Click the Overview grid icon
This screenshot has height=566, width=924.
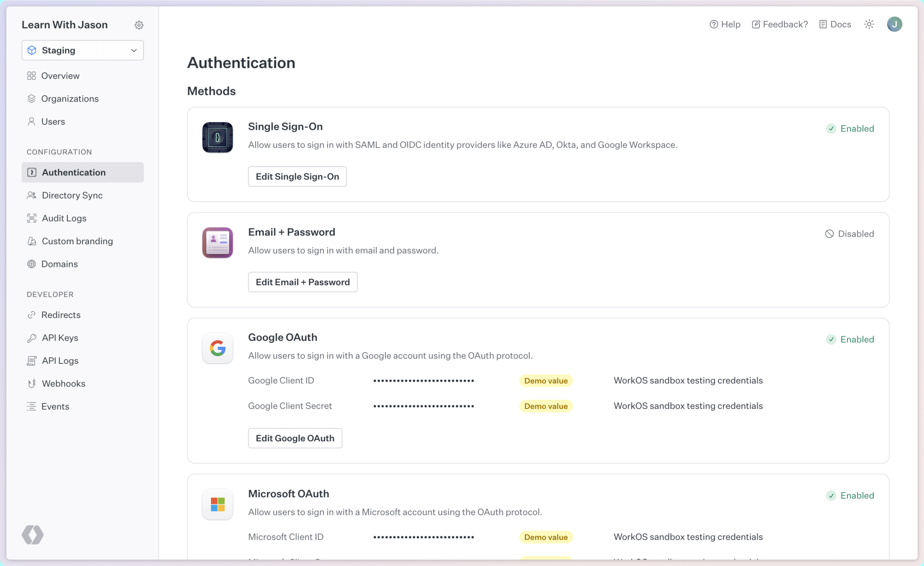[32, 76]
